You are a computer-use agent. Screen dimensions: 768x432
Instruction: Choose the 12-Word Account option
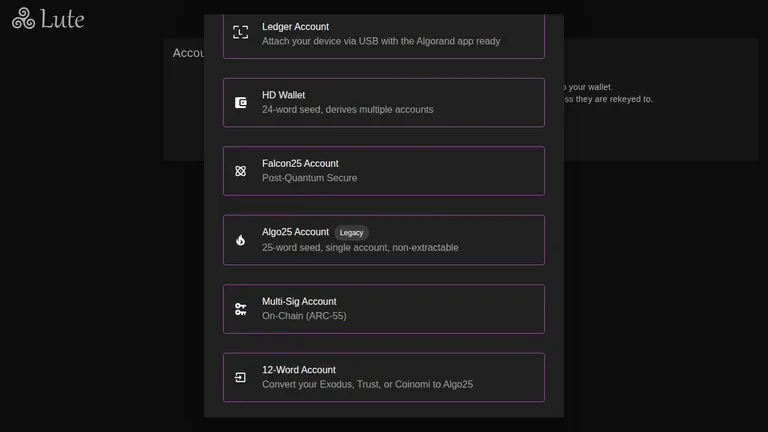click(x=384, y=377)
